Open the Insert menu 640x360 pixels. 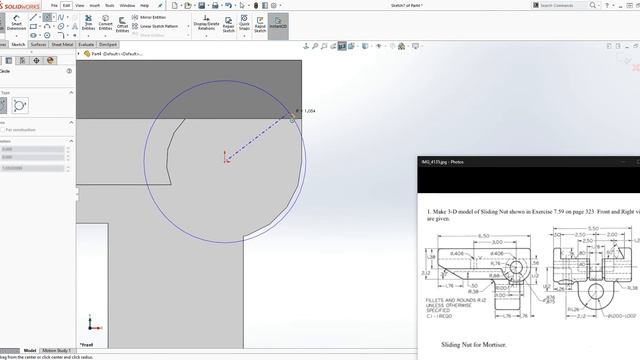point(95,6)
